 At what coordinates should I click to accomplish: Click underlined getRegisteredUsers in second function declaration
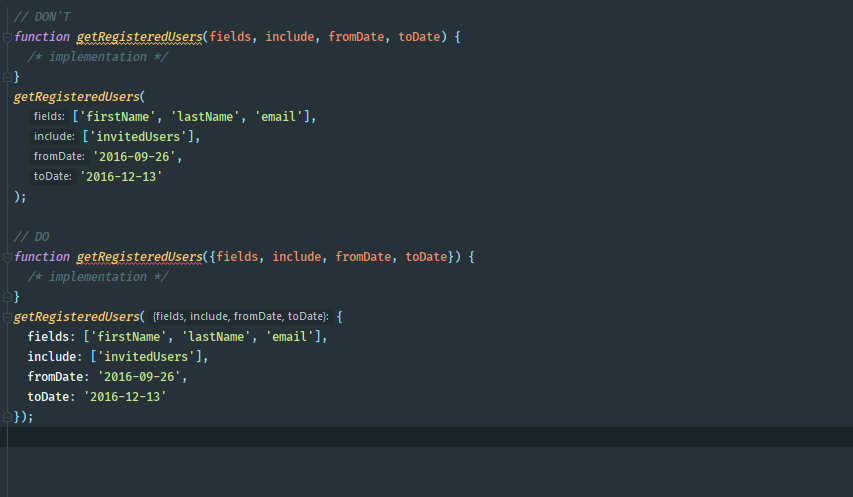click(139, 257)
